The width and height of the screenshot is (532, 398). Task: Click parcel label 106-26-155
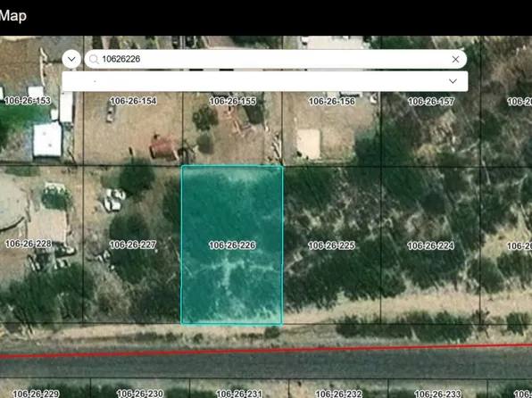click(233, 101)
